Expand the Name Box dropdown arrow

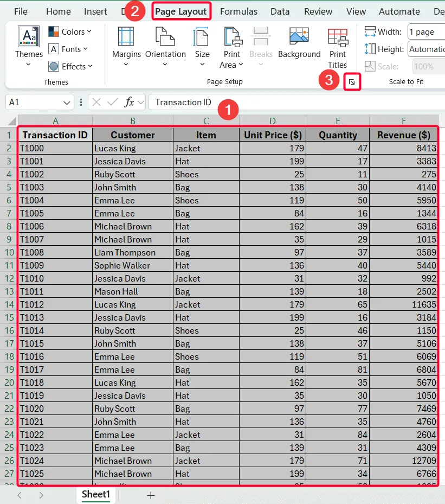click(x=67, y=103)
